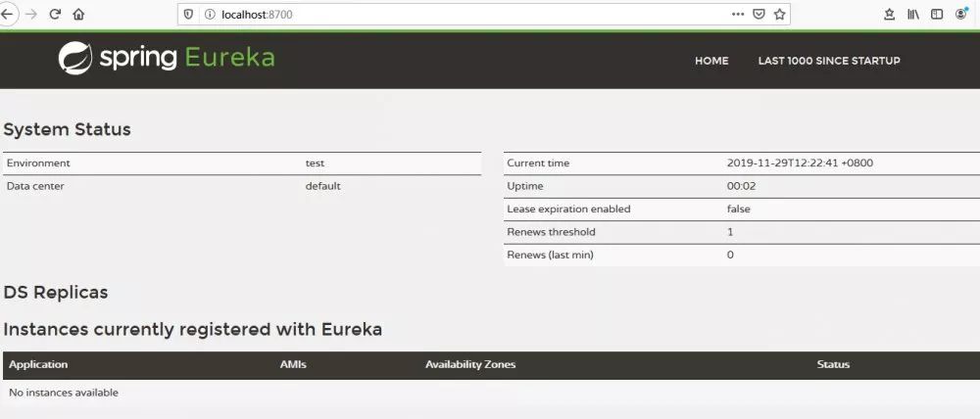
Task: Click the Application column header
Action: click(x=38, y=365)
